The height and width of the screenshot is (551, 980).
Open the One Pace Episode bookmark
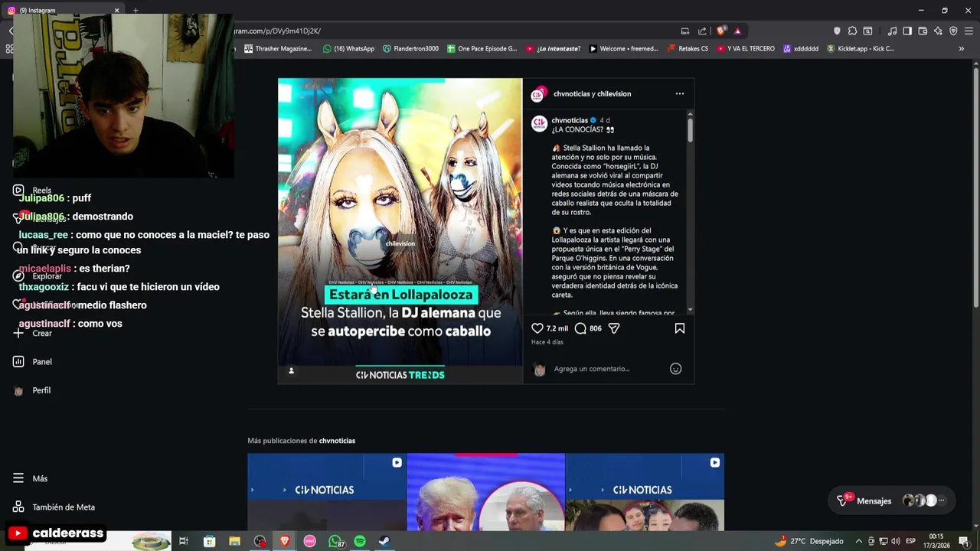coord(482,49)
